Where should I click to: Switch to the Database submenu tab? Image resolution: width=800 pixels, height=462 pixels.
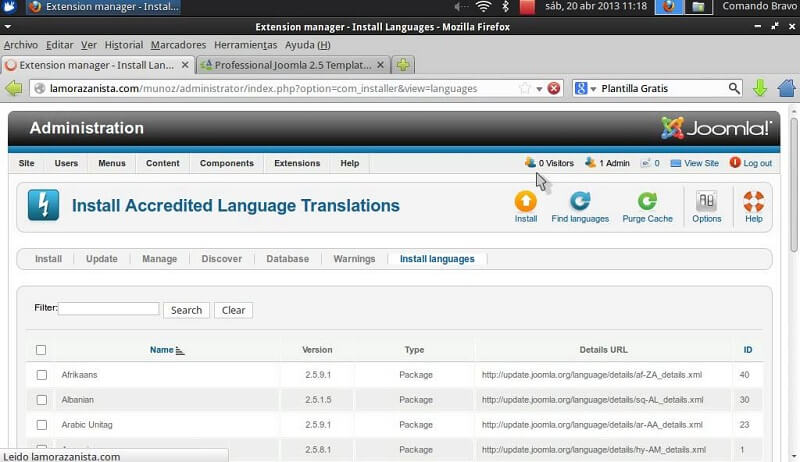287,259
